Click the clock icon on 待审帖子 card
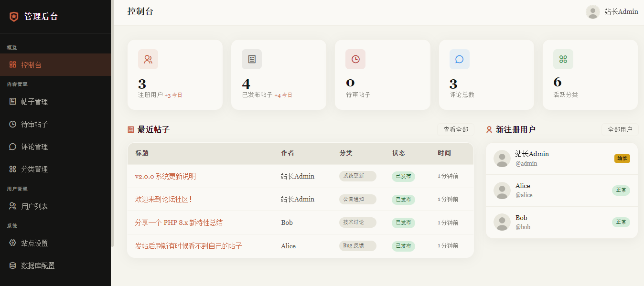This screenshot has width=644, height=286. tap(355, 59)
